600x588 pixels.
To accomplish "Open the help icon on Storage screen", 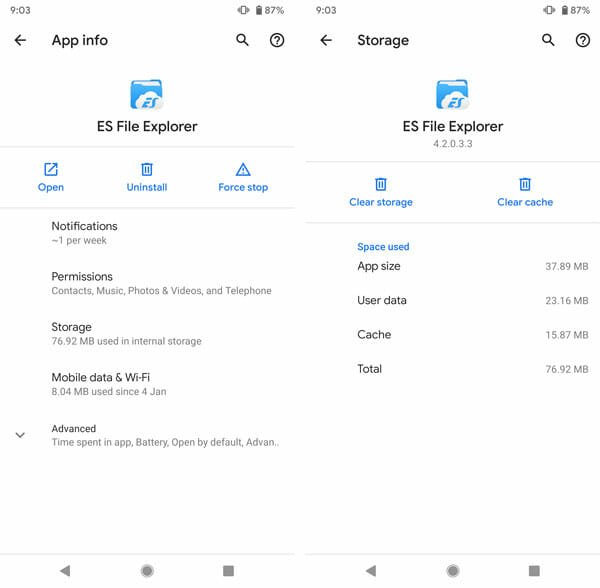I will tap(583, 40).
